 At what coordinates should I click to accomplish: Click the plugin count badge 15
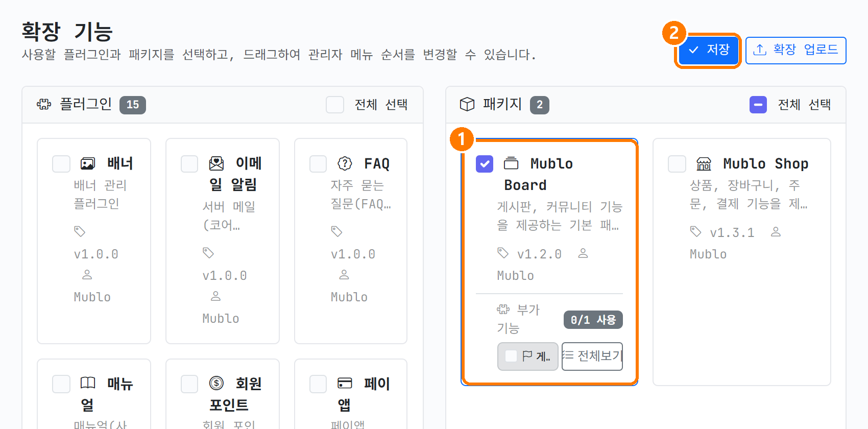click(x=133, y=105)
